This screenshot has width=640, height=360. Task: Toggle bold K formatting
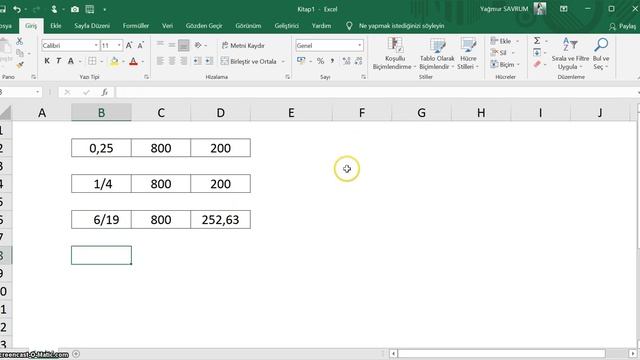tap(47, 61)
